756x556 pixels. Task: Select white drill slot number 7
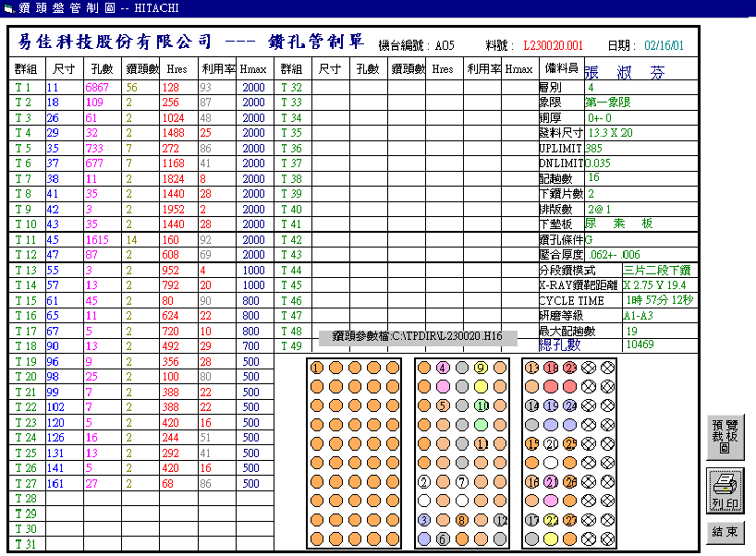(462, 482)
